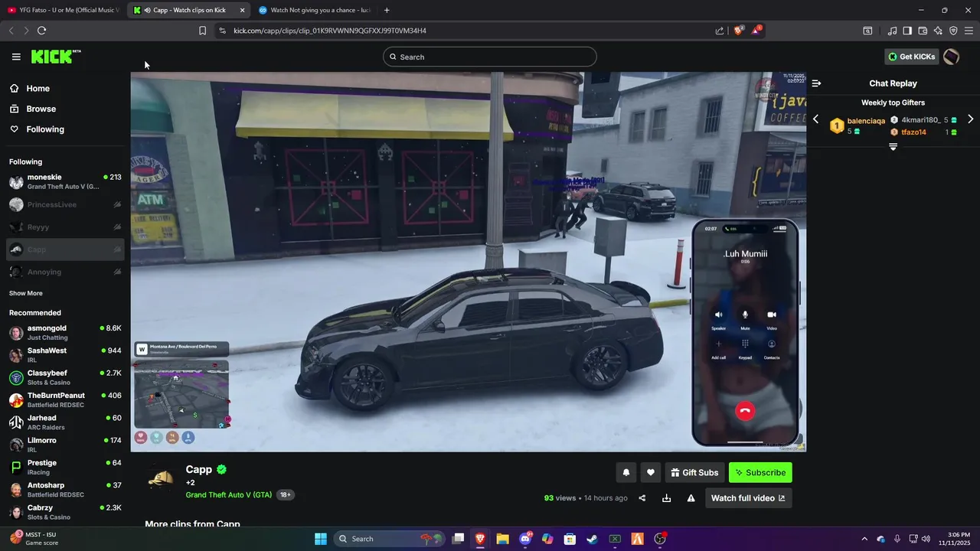This screenshot has height=551, width=980.
Task: Open asmongold recommended channel
Action: 65,333
